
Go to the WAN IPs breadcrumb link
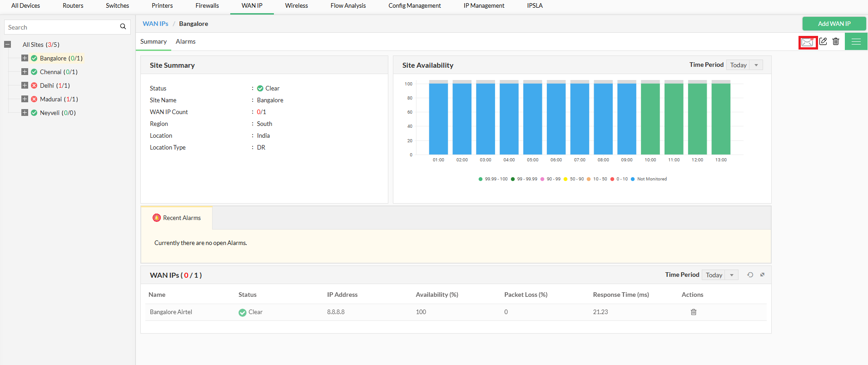155,24
